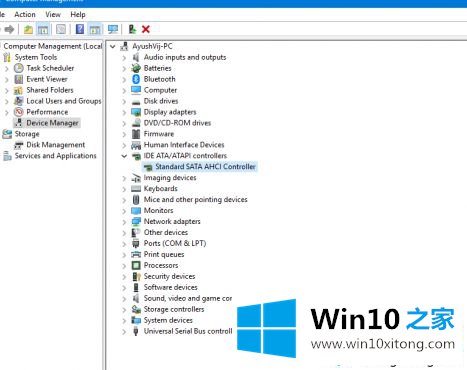Click the Forward arrow toolbar icon
This screenshot has width=467, height=370.
tap(9, 29)
